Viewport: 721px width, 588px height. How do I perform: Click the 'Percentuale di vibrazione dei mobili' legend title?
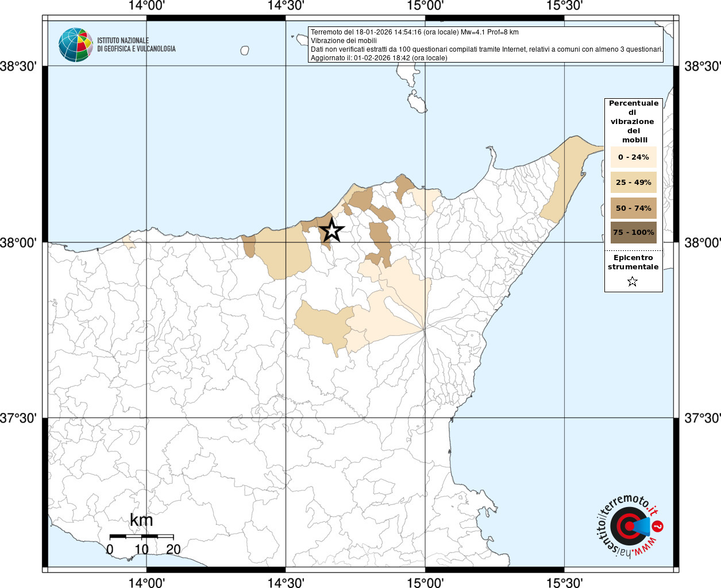633,122
